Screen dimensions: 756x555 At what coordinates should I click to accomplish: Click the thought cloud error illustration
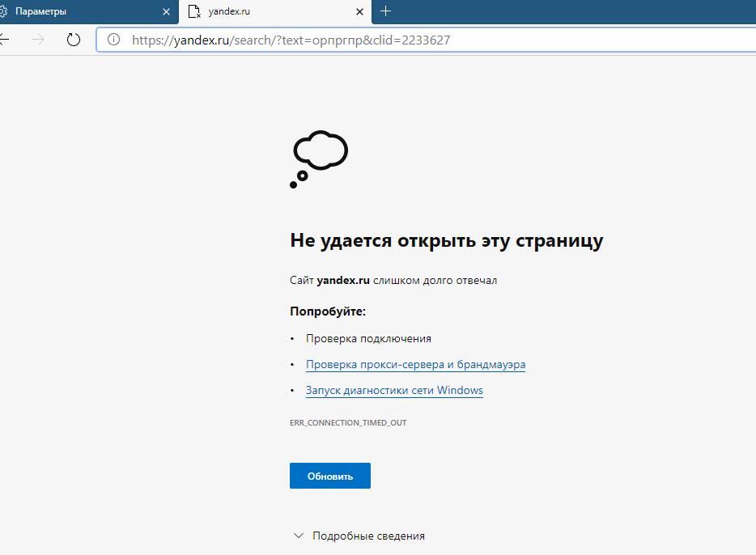pos(319,159)
